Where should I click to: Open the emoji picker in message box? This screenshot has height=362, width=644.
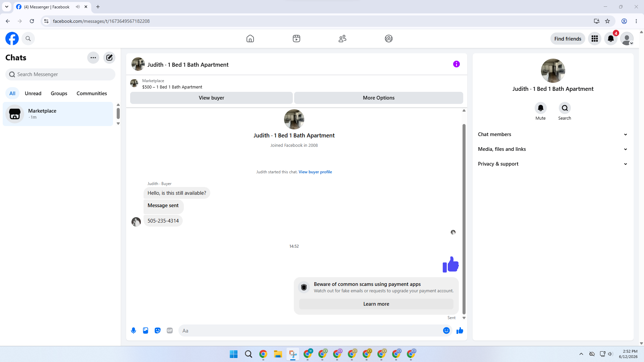[446, 330]
